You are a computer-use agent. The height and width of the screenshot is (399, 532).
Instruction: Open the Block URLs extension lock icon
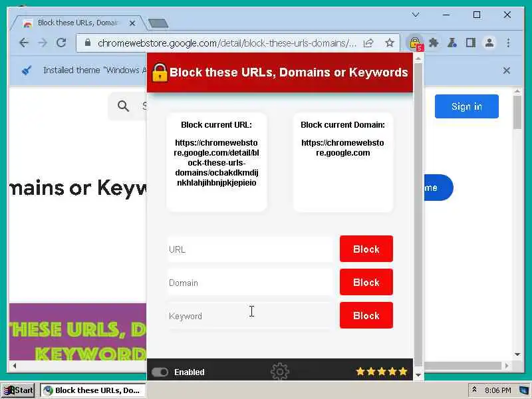(x=415, y=43)
